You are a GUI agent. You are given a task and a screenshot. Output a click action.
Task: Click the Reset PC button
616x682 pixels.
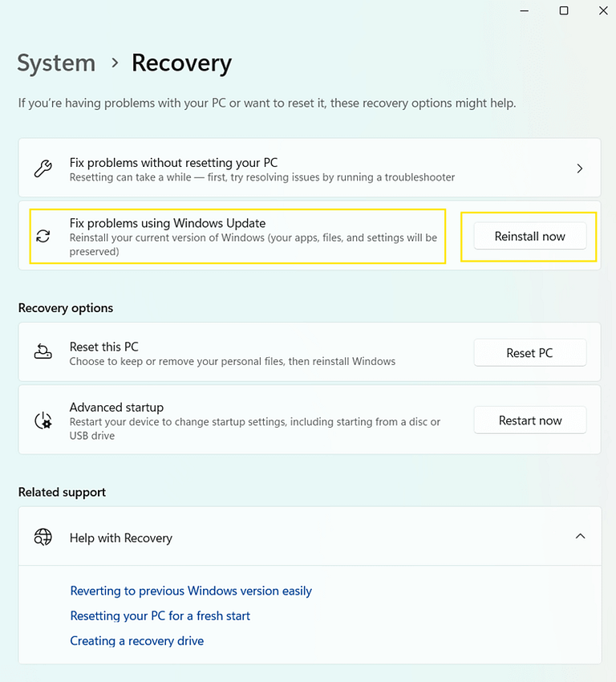pos(529,351)
